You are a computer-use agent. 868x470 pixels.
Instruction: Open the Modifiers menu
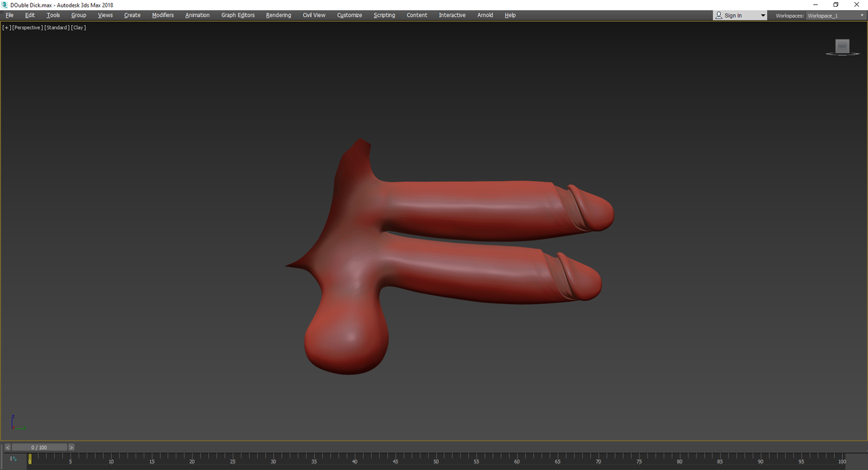(x=163, y=15)
